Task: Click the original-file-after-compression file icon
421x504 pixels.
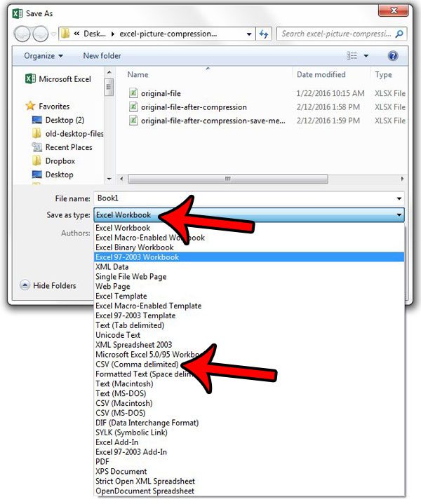Action: pyautogui.click(x=133, y=107)
